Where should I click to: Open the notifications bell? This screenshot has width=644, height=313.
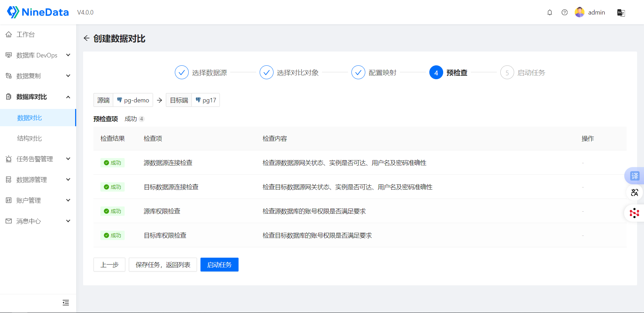tap(549, 12)
